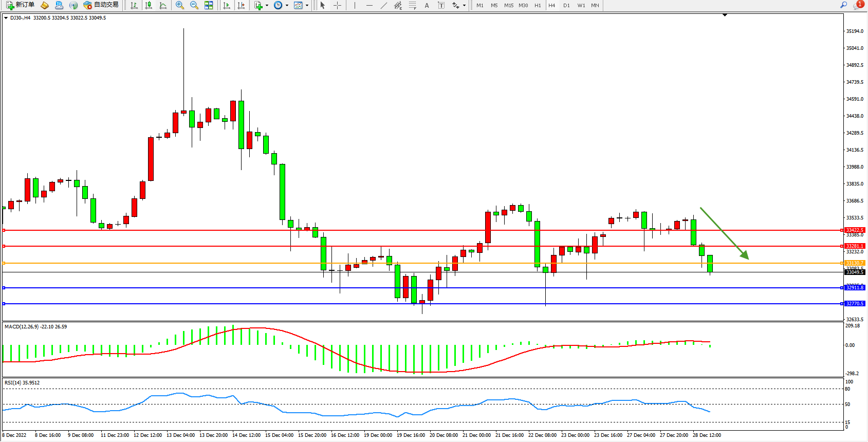Open the search magnifier in the top-right
Image resolution: width=868 pixels, height=442 pixels.
[843, 5]
